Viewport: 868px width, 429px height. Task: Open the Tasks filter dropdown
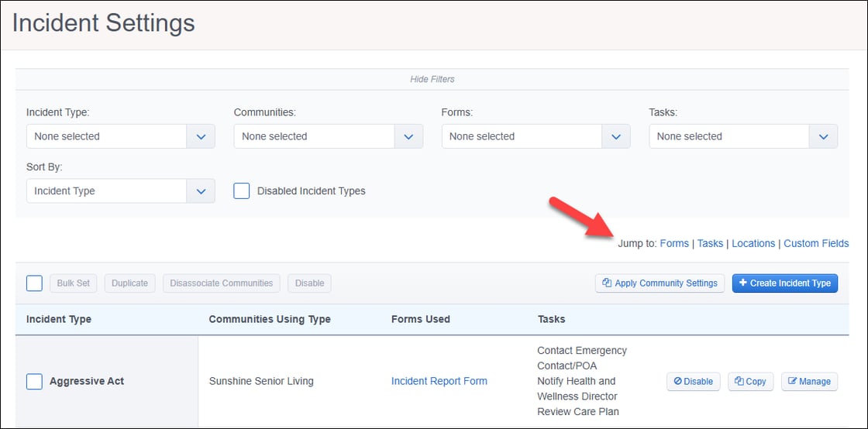pyautogui.click(x=743, y=136)
